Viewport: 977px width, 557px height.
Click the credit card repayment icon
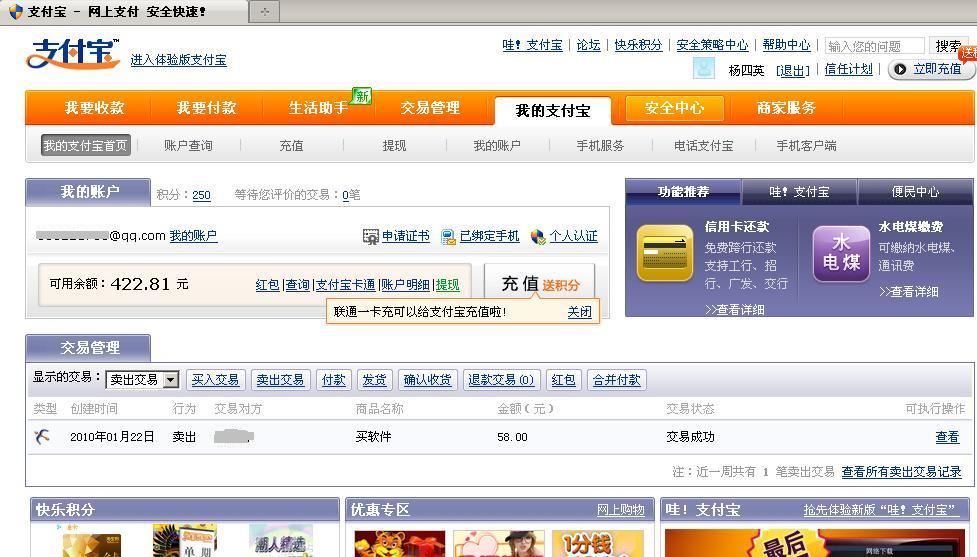pos(664,254)
